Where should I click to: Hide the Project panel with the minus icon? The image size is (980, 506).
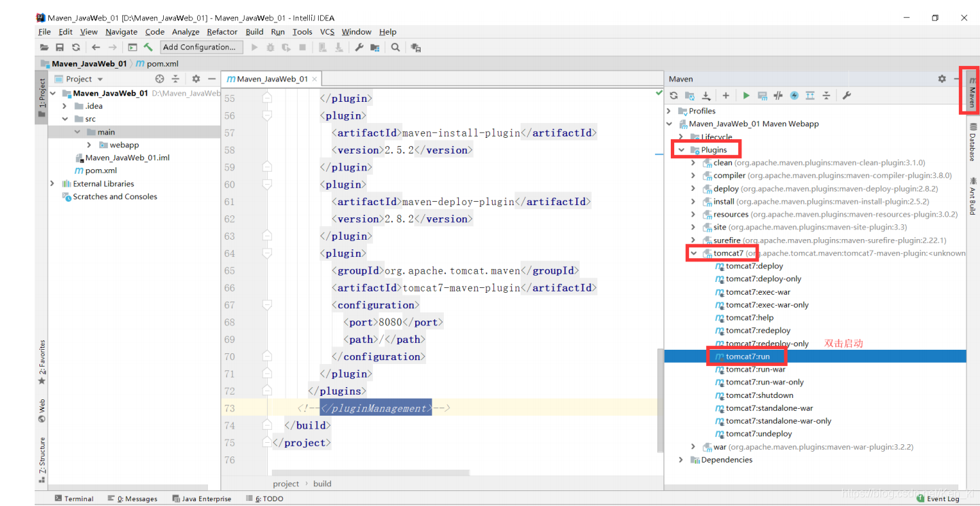pyautogui.click(x=211, y=79)
